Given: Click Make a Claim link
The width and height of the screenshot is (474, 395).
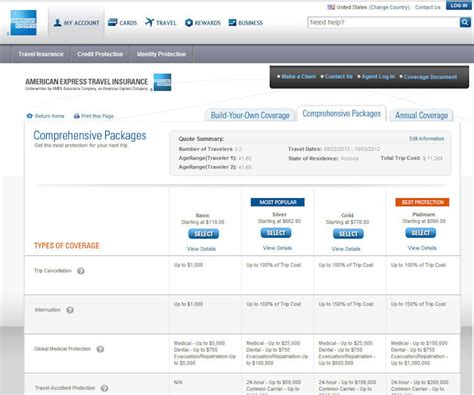Looking at the screenshot, I should pyautogui.click(x=298, y=77).
